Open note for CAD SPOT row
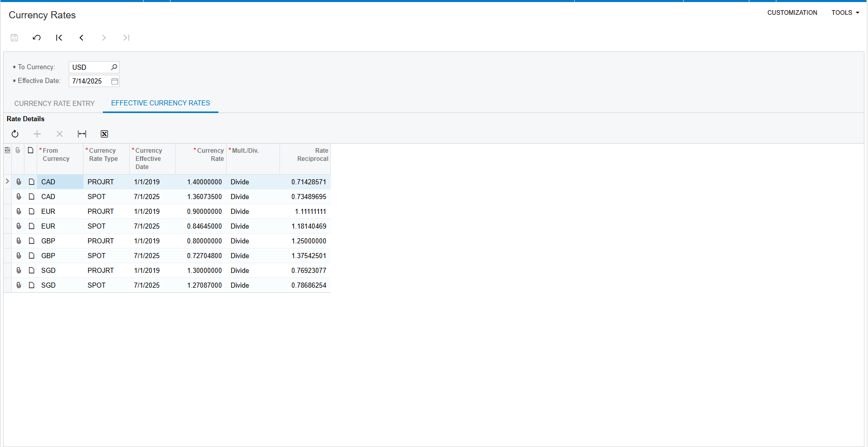The image size is (868, 447). (32, 197)
